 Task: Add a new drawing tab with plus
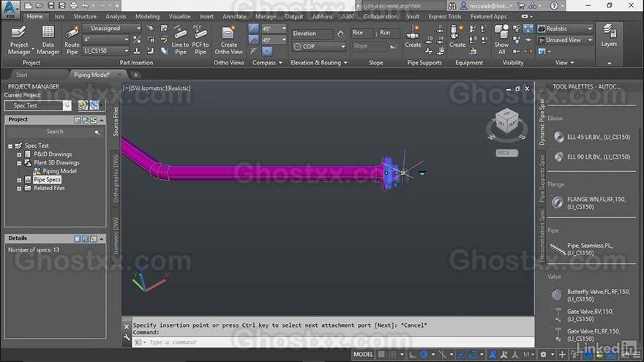coord(136,75)
